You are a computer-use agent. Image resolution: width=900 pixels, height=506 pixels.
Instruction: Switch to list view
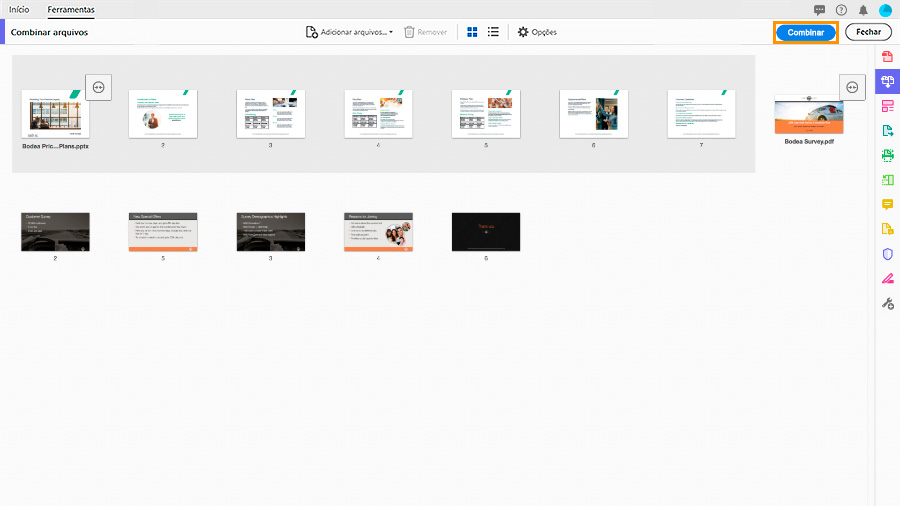493,32
